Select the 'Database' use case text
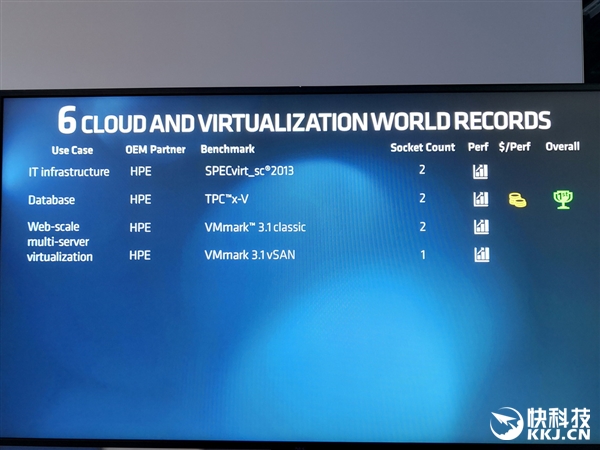 [x=52, y=200]
